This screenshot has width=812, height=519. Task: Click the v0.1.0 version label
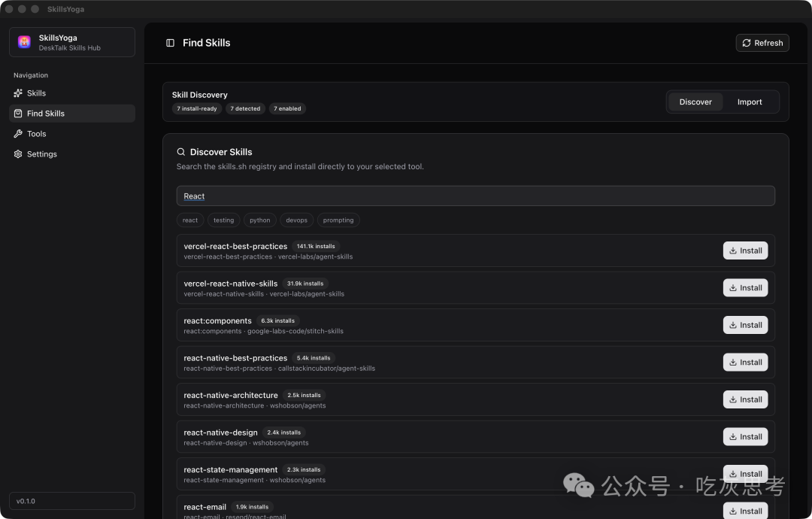point(26,502)
